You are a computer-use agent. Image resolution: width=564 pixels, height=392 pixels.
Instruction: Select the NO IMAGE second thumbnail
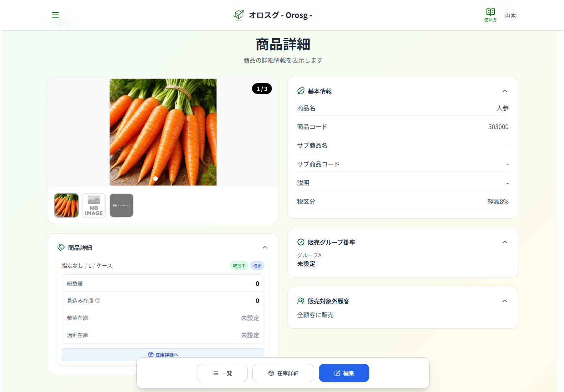point(94,205)
